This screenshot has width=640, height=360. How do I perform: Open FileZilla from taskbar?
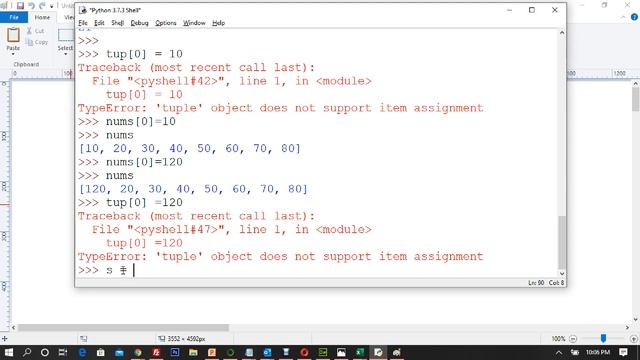tap(156, 352)
